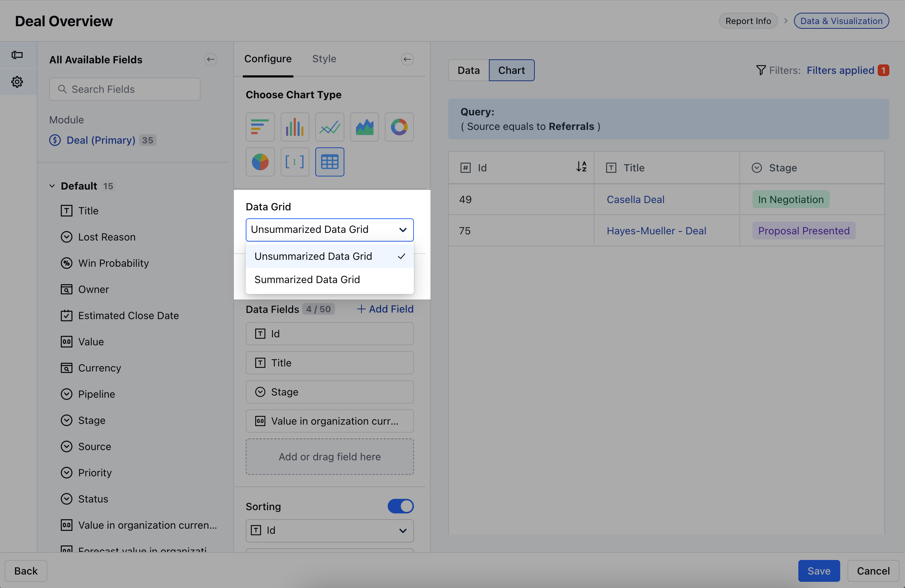Click the Estimated Close Date calendar icon
Screen dimensions: 905x588
[67, 315]
